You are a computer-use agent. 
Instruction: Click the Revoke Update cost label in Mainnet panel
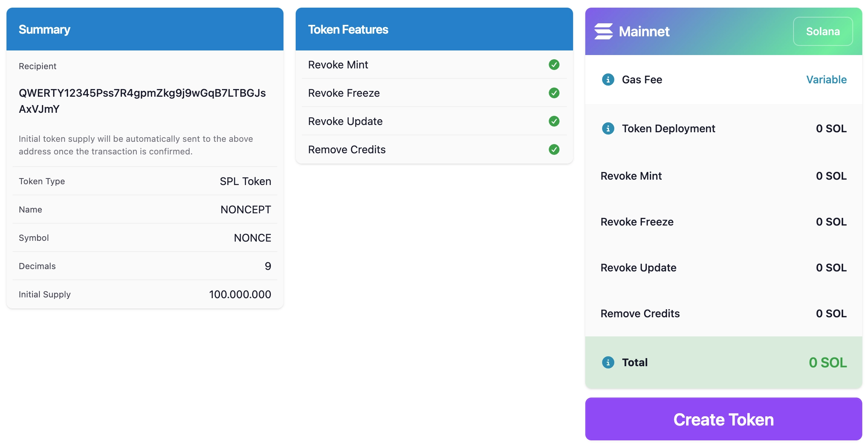pos(638,268)
